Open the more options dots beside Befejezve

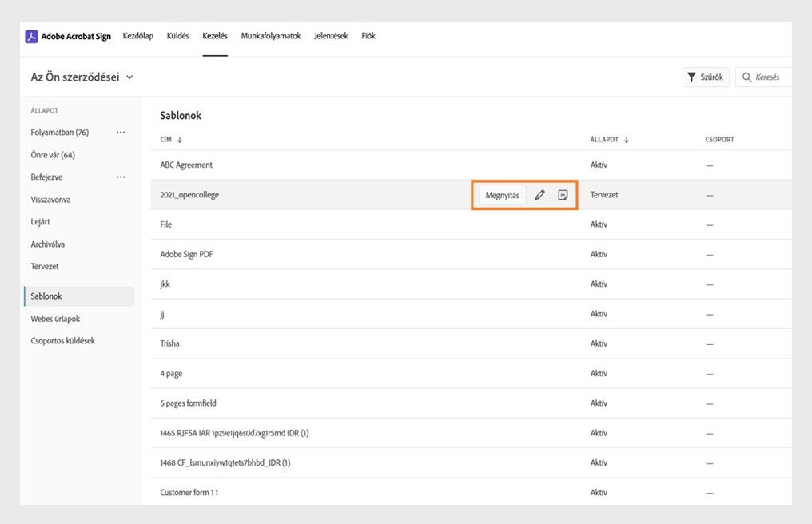coord(121,177)
